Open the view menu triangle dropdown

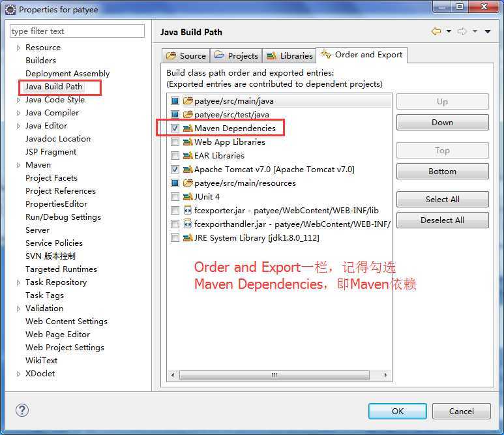click(x=488, y=31)
